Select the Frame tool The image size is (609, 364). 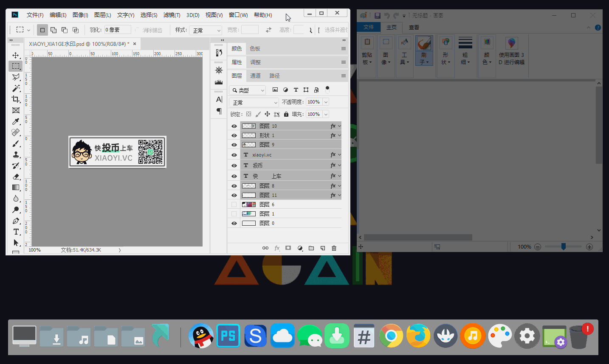click(x=16, y=110)
